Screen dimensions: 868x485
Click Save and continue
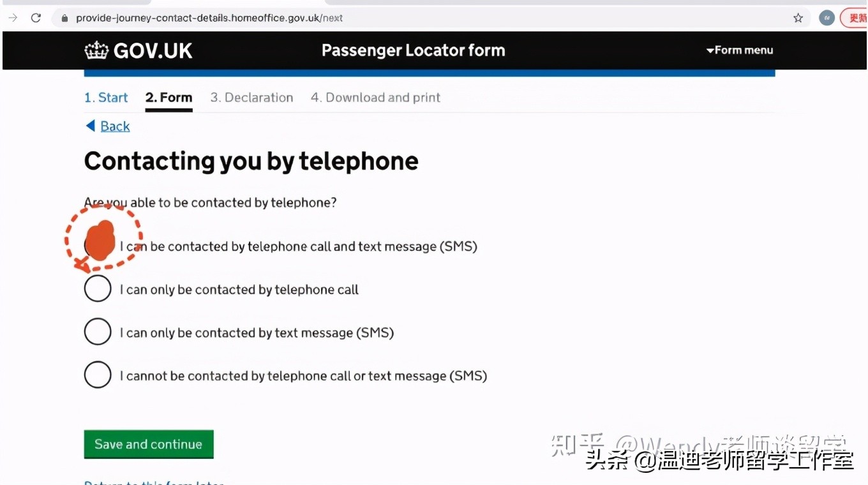[148, 444]
